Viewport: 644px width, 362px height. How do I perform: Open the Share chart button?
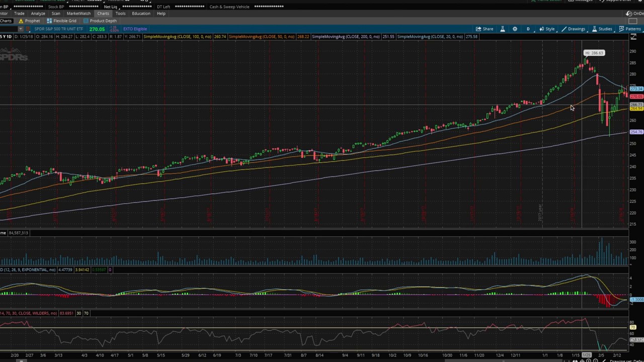click(485, 29)
